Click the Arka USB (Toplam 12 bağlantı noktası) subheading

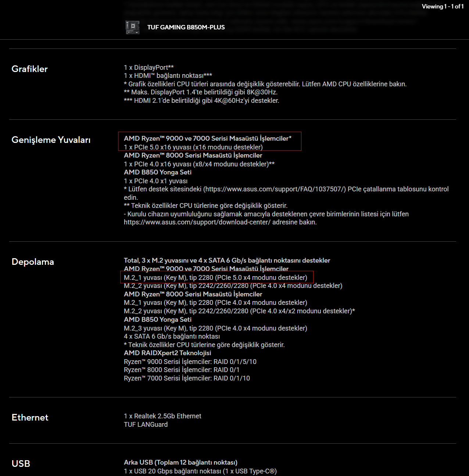180,462
